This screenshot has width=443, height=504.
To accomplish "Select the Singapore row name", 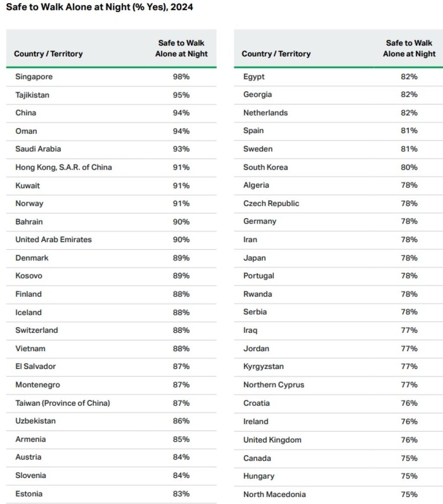I will pyautogui.click(x=34, y=77).
